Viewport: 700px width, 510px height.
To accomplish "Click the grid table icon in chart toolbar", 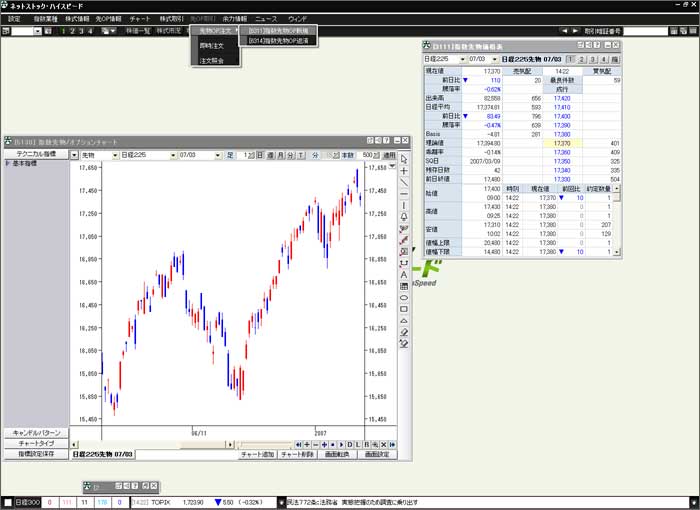I will (x=404, y=286).
